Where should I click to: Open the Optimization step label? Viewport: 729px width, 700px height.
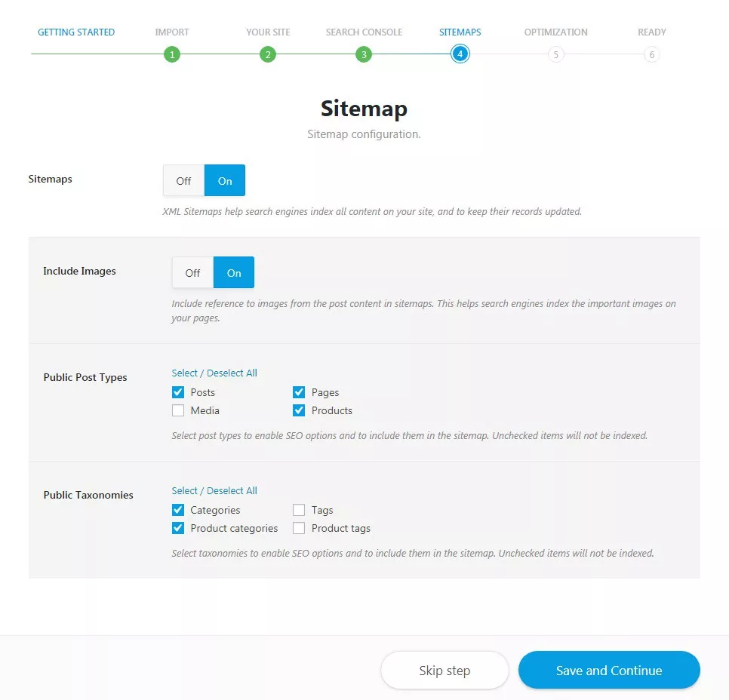[x=555, y=32]
